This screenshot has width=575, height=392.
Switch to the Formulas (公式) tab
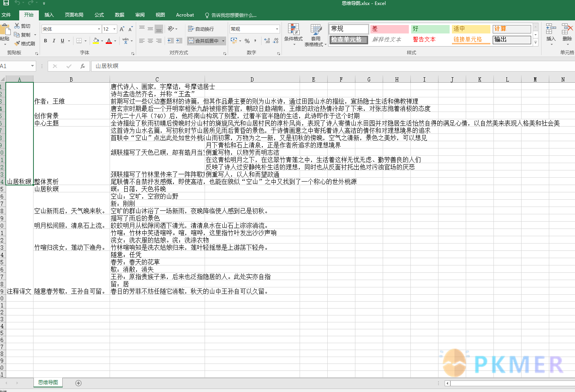point(99,15)
